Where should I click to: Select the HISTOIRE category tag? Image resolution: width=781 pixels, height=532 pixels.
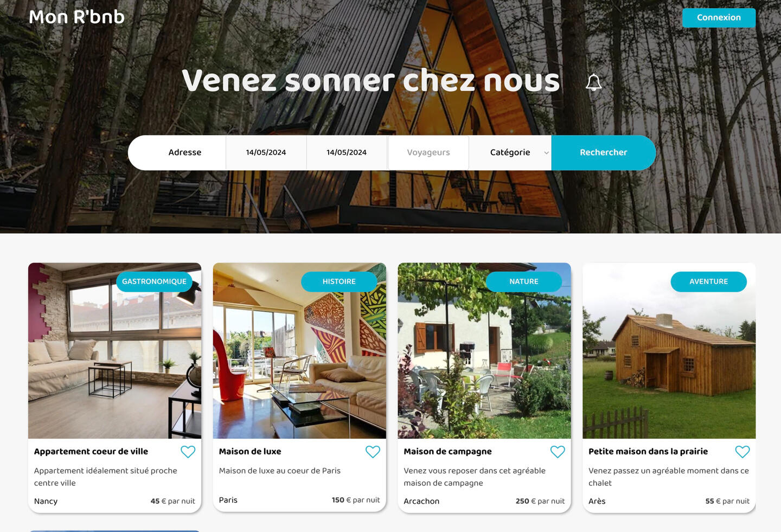339,281
